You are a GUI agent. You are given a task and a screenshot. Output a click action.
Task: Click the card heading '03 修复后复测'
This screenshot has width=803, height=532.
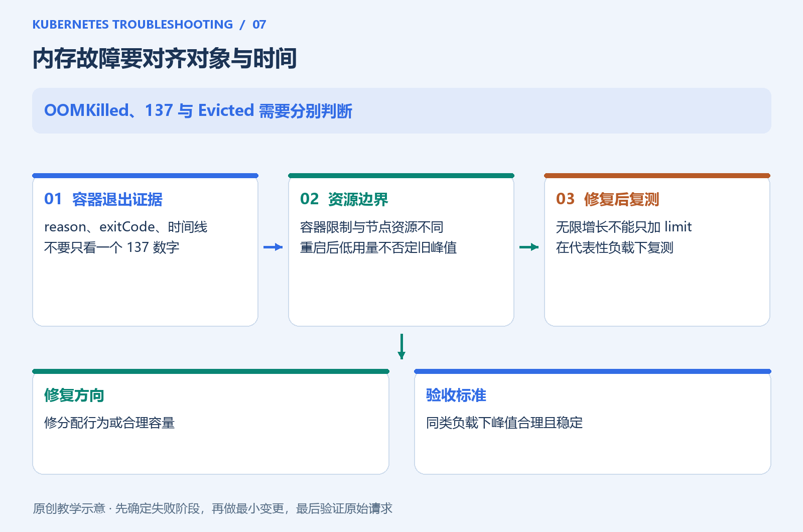608,199
